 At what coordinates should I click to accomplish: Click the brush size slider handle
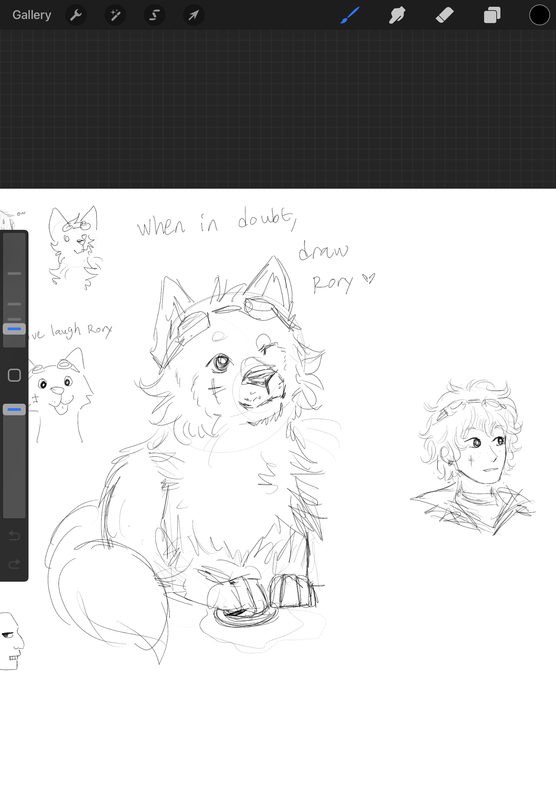(14, 329)
